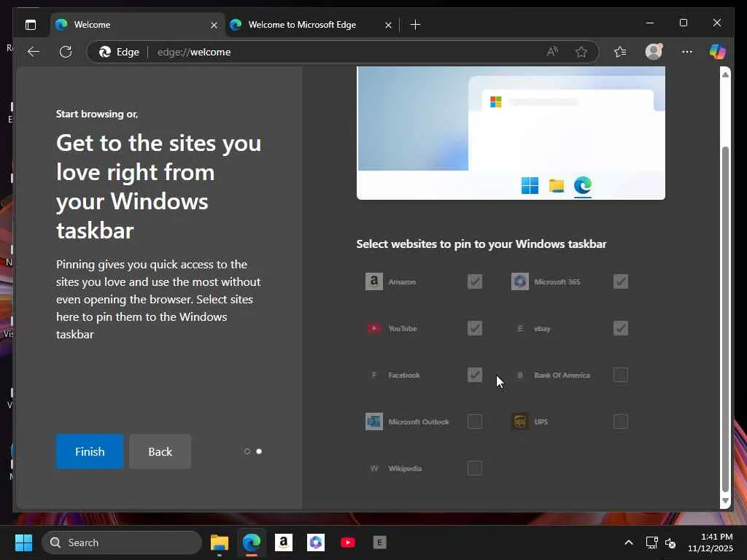Open the Favorites list icon in toolbar
Image resolution: width=747 pixels, height=560 pixels.
[620, 52]
